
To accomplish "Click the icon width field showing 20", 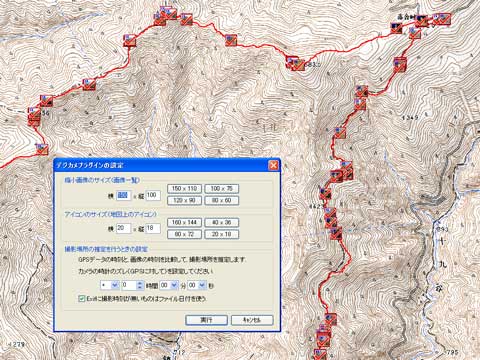I will pos(123,228).
